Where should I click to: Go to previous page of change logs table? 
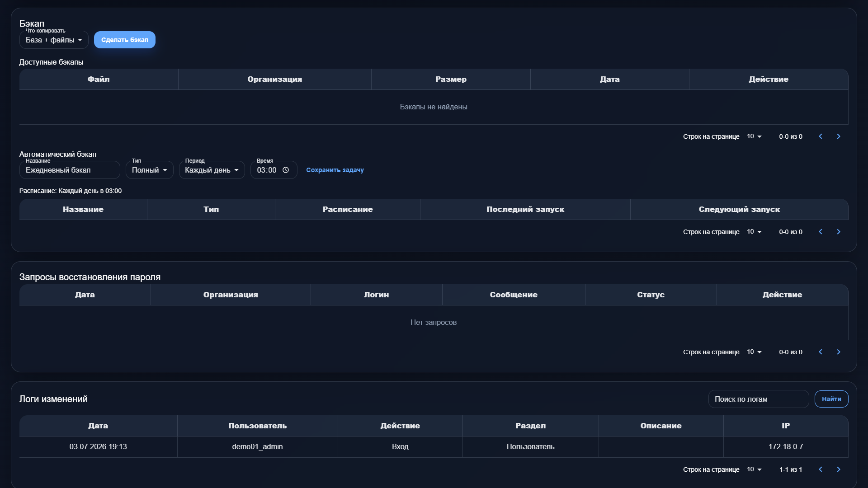[821, 469]
